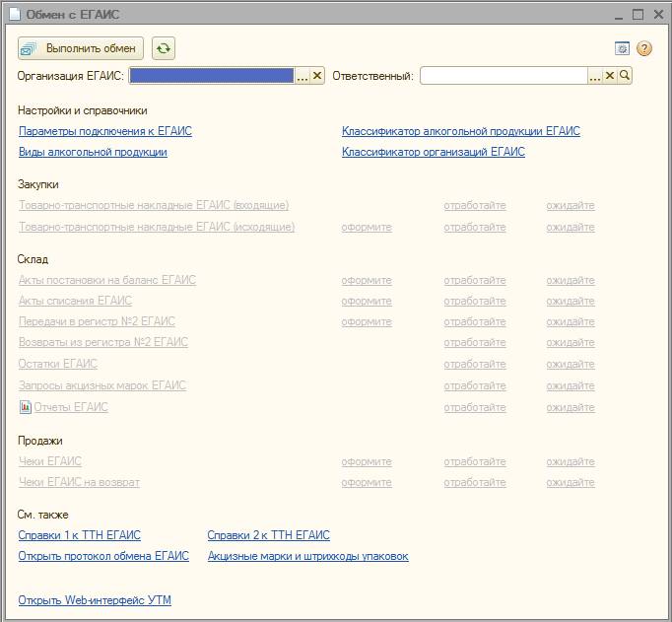Image resolution: width=672 pixels, height=622 pixels.
Task: Click ожидайте for incoming ТТН
Action: (571, 206)
